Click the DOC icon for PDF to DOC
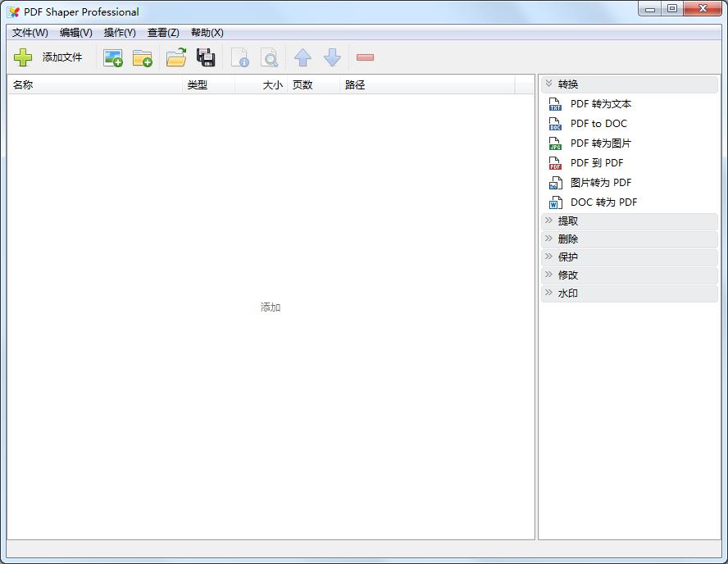 pyautogui.click(x=555, y=124)
